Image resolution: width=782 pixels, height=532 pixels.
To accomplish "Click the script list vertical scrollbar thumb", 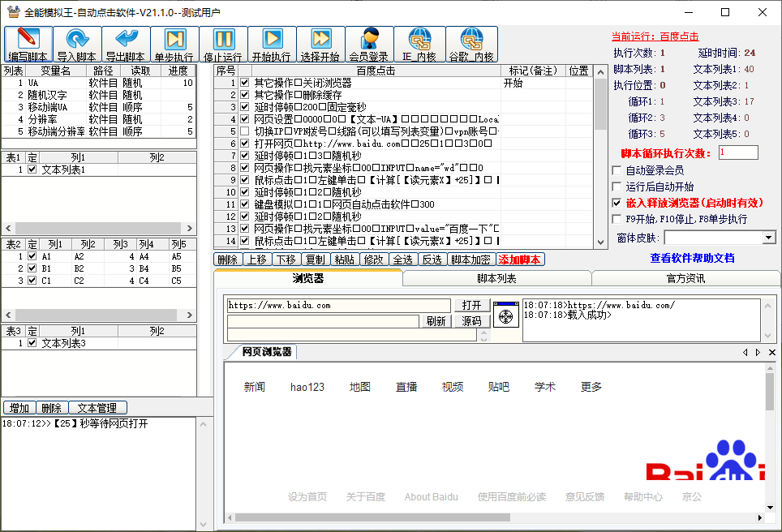I will pos(600,104).
